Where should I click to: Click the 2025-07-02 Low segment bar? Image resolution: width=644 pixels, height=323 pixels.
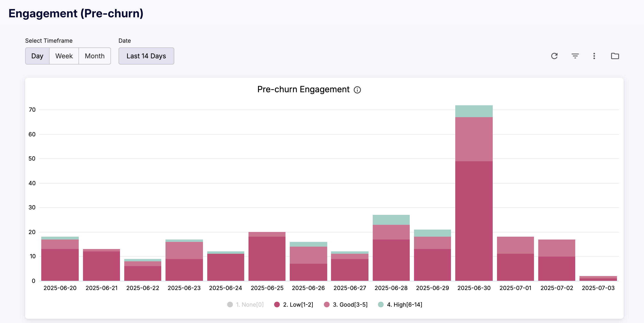557,268
